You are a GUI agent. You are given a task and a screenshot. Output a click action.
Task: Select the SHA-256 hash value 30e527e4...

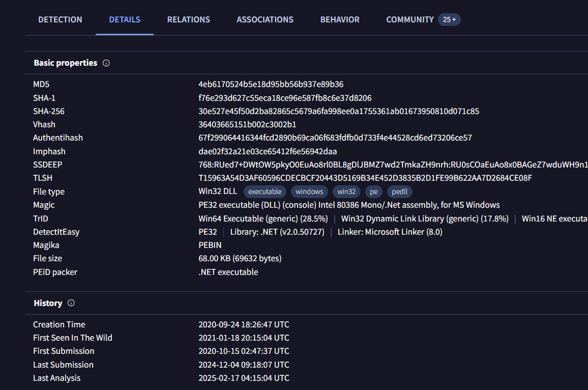coord(339,112)
